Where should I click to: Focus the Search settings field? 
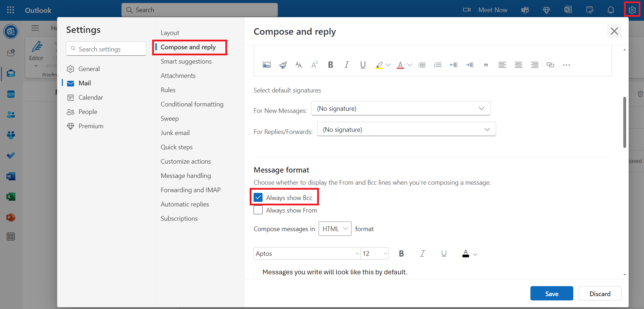[x=106, y=49]
